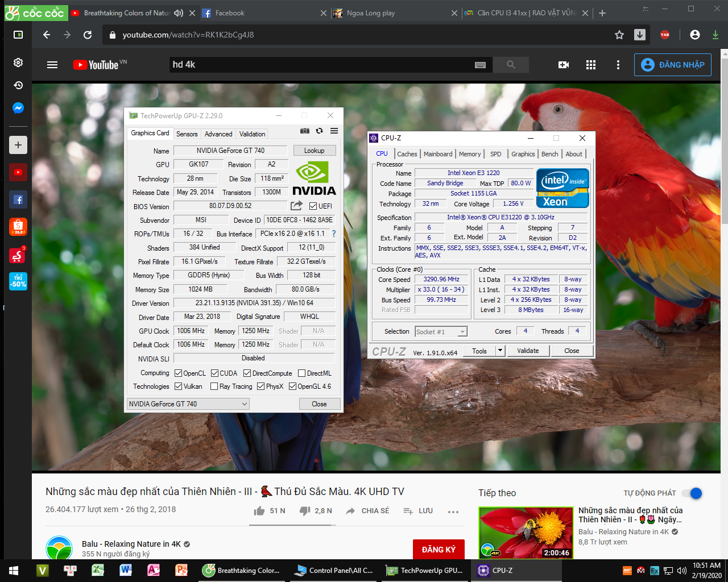Open CPU-Z Caches tab
Viewport: 728px width, 582px height.
pyautogui.click(x=407, y=154)
